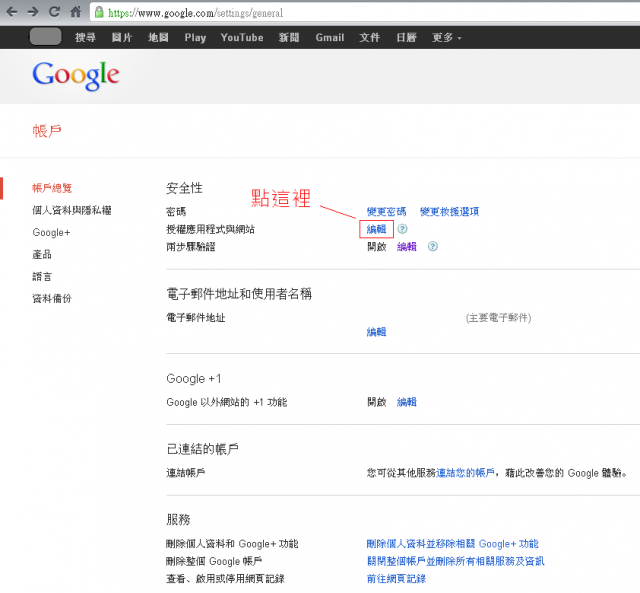640x593 pixels.
Task: Click the 電子郵件地址和使用者名稱 heading
Action: point(239,294)
